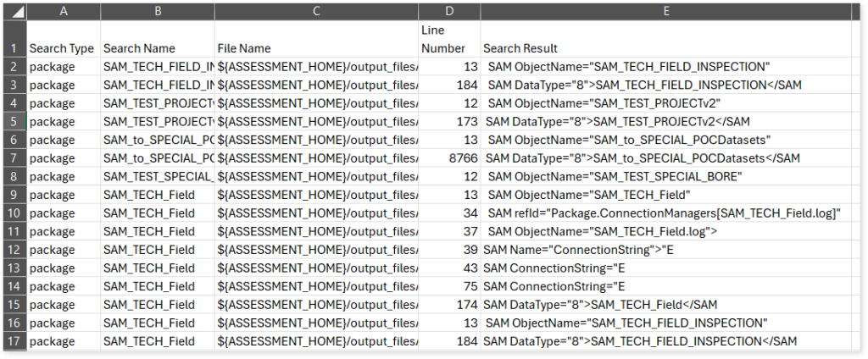Select column E header
868x359 pixels.
coord(667,12)
